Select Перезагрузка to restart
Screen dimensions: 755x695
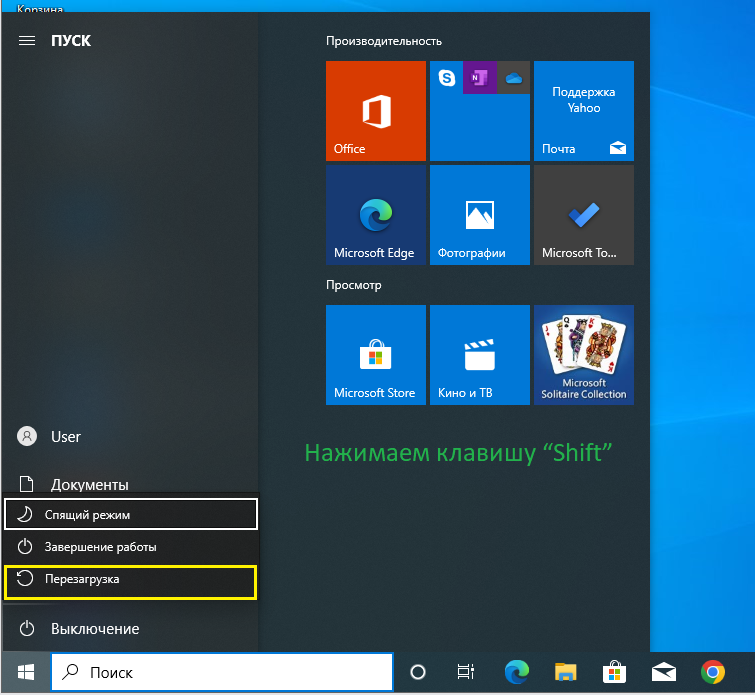(131, 582)
